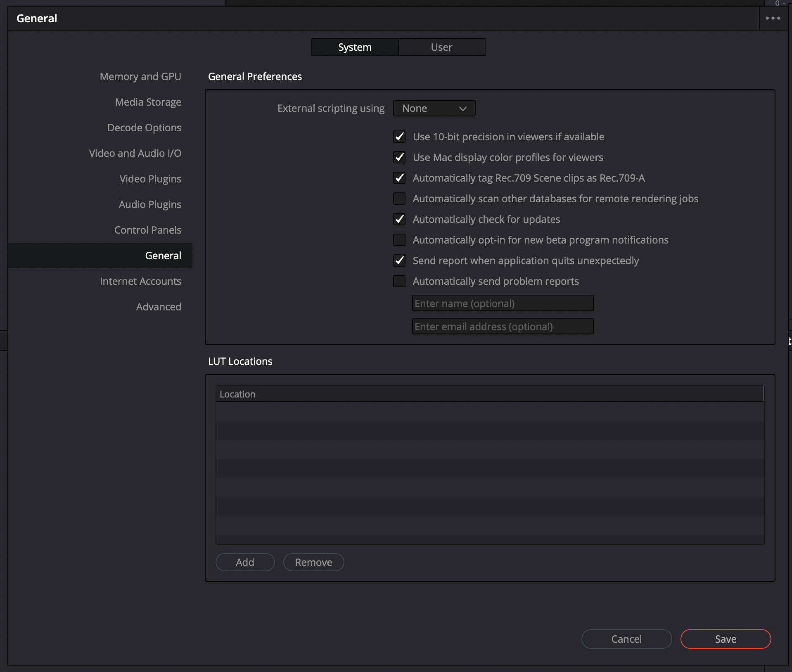This screenshot has width=792, height=672.
Task: Check Automatically send problem reports
Action: point(399,281)
